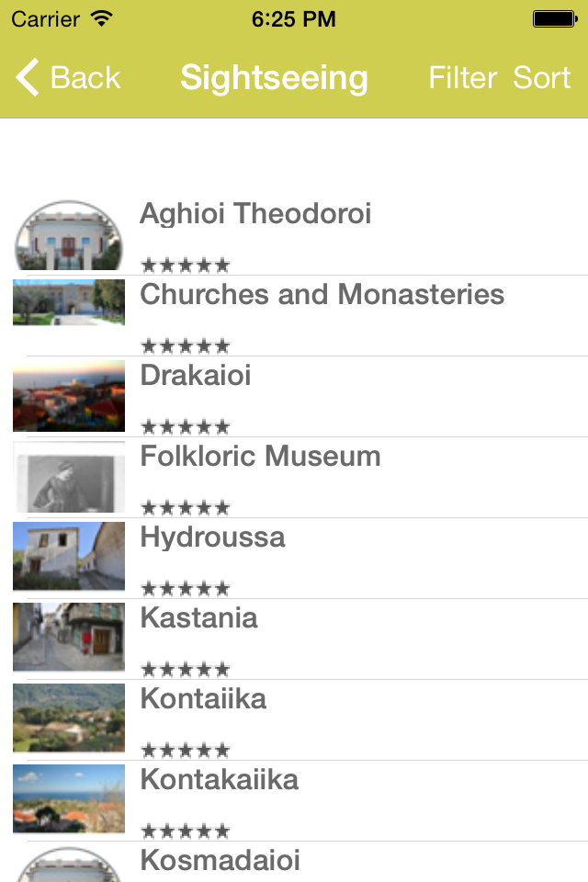Open the Aghioi Theodoroi list entry
588x882 pixels.
pos(255,214)
